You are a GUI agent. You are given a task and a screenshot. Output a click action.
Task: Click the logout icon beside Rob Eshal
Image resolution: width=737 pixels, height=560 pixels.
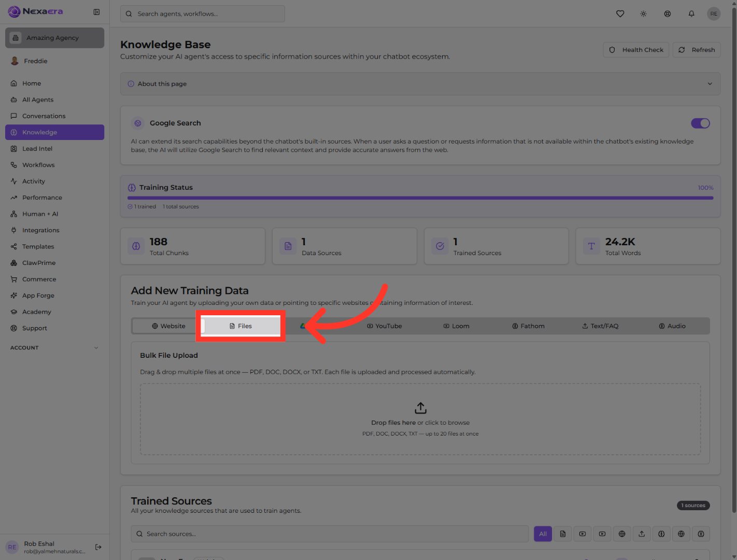point(98,547)
